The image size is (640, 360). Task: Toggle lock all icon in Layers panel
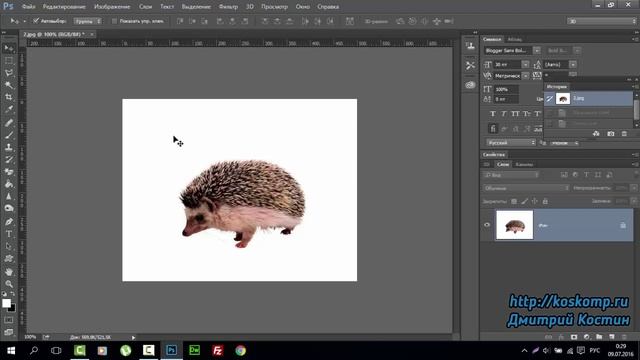pyautogui.click(x=545, y=201)
